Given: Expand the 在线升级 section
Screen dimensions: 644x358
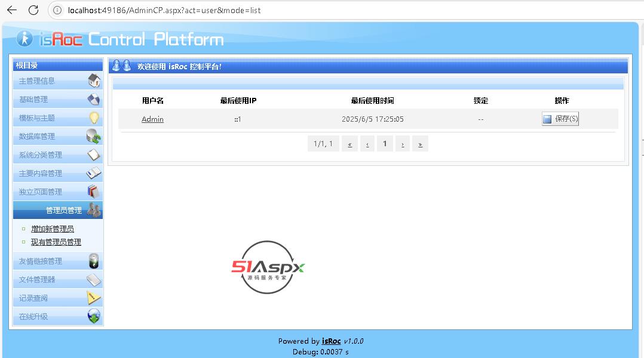Looking at the screenshot, I should point(58,316).
